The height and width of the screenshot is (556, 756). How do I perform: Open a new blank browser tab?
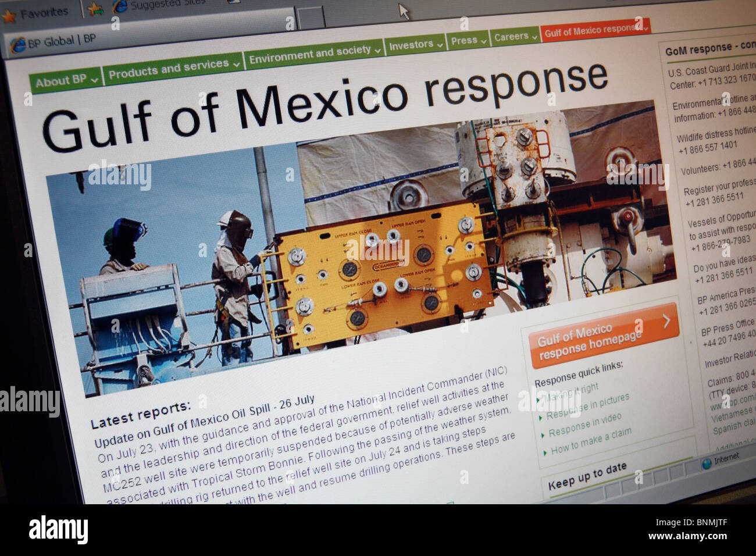pos(311,17)
